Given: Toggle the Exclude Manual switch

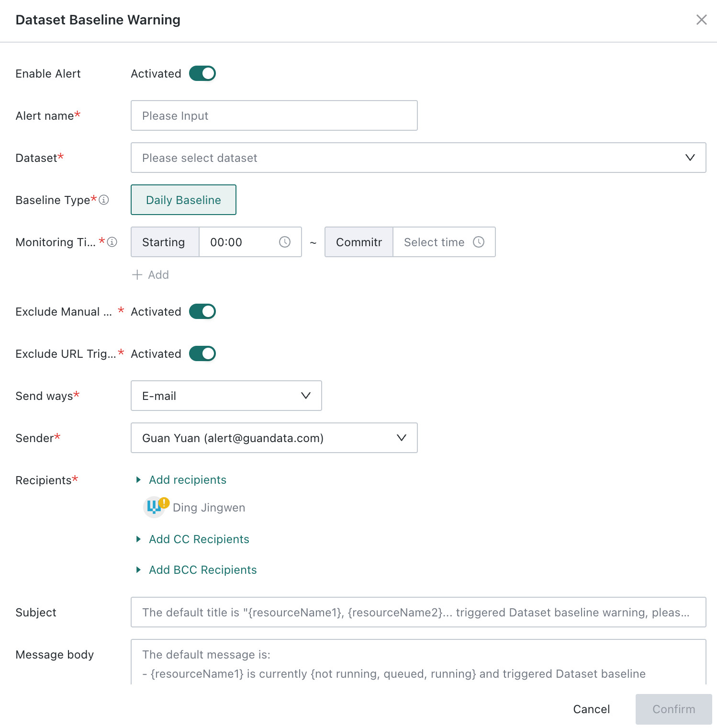Looking at the screenshot, I should 202,311.
